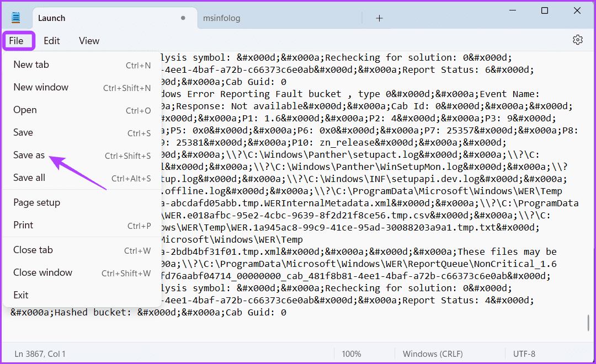
Task: Click the 'setupapi.dev.log' text
Action: point(435,179)
